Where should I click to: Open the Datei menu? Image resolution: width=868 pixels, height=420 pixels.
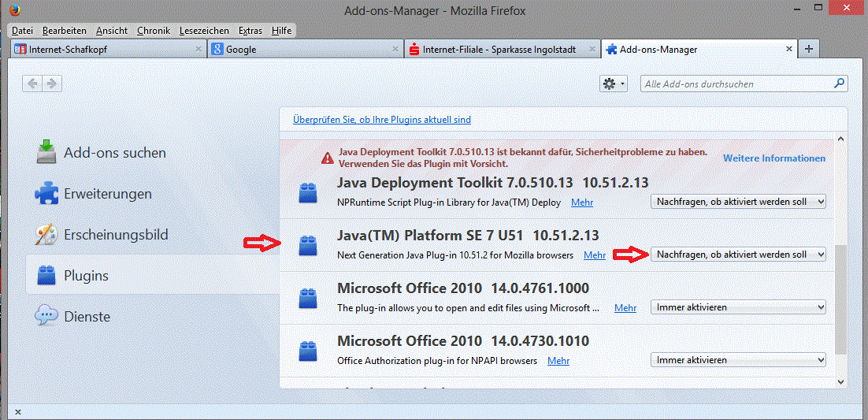(22, 31)
